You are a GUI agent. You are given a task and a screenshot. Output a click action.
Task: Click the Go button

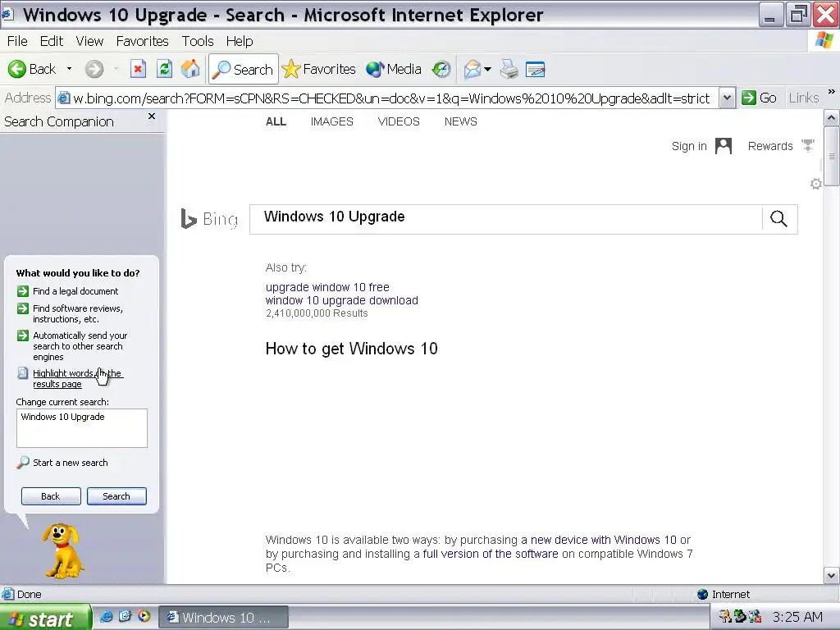(x=759, y=98)
